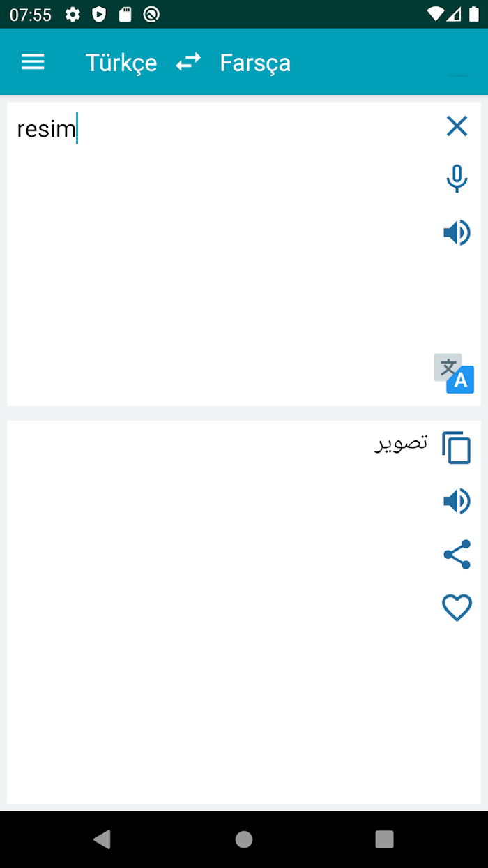Viewport: 488px width, 868px height.
Task: Add translation to favorites with heart
Action: tap(457, 608)
